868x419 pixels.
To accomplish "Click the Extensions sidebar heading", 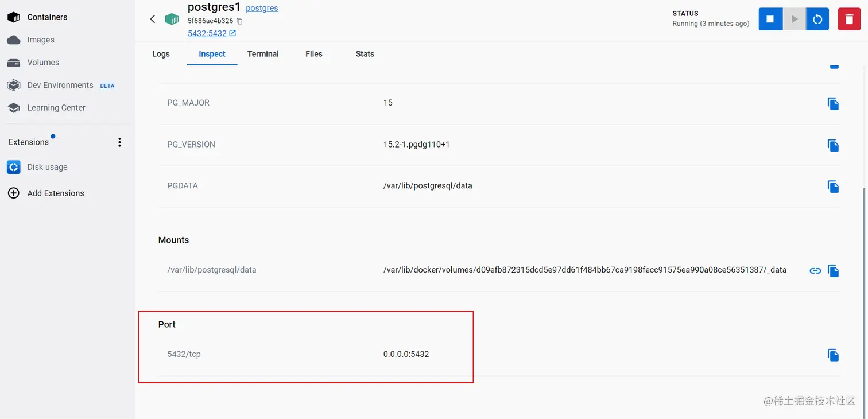I will tap(29, 142).
